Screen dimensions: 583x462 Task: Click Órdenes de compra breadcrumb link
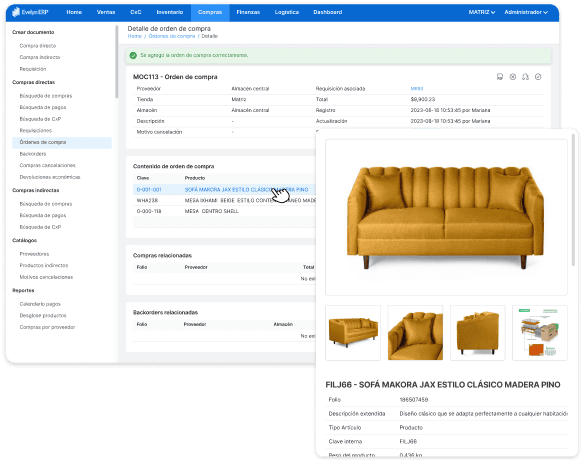pyautogui.click(x=172, y=36)
